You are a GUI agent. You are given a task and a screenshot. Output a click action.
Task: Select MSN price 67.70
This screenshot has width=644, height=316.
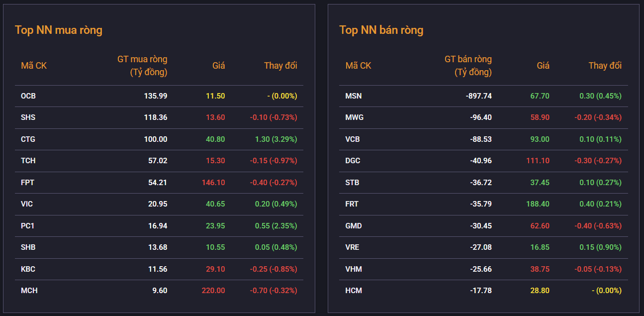[x=540, y=96]
